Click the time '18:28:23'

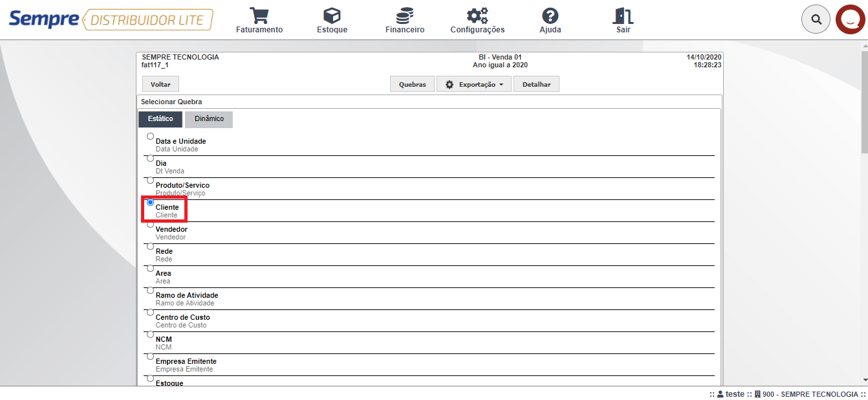pyautogui.click(x=708, y=65)
